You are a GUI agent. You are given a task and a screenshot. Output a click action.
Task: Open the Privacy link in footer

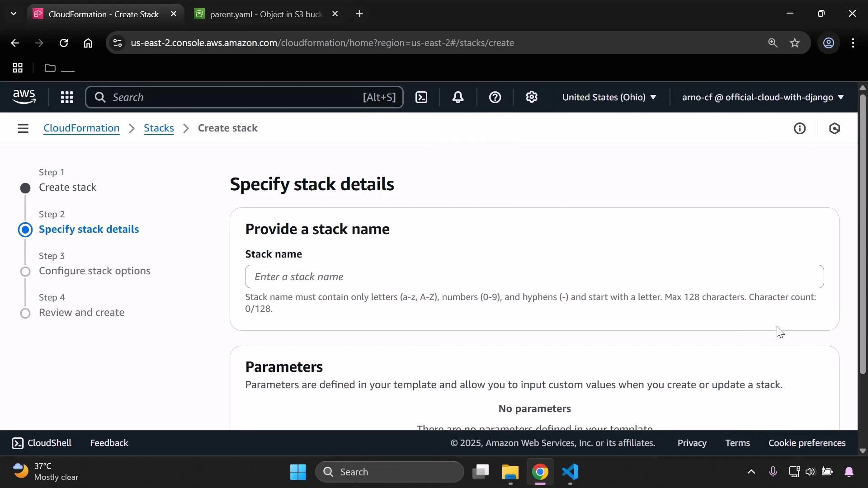pos(692,443)
